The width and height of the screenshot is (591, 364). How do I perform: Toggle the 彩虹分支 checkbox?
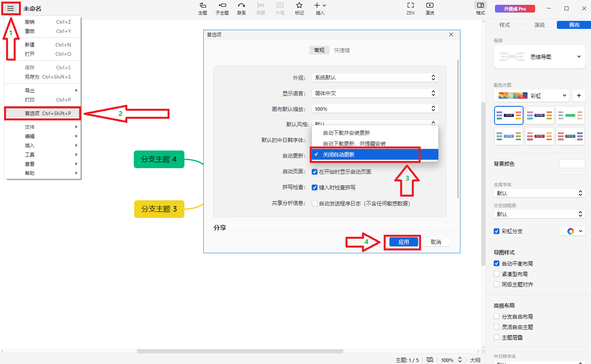pos(497,231)
